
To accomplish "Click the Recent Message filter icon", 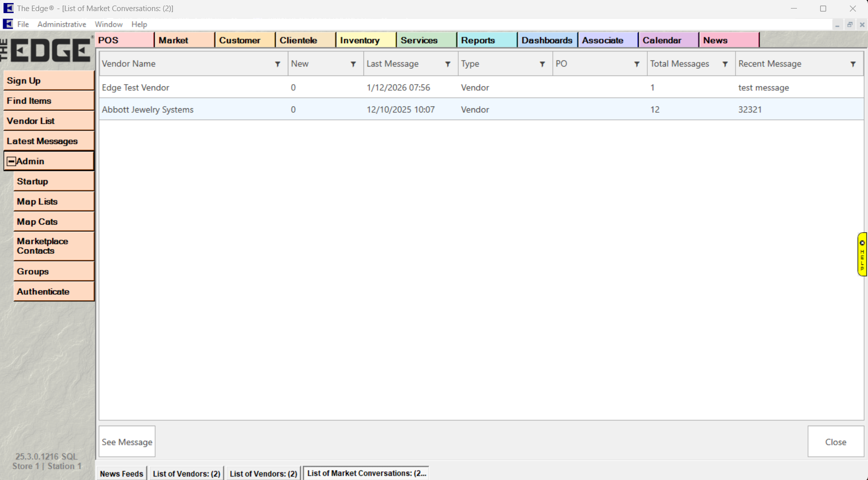I will click(853, 64).
